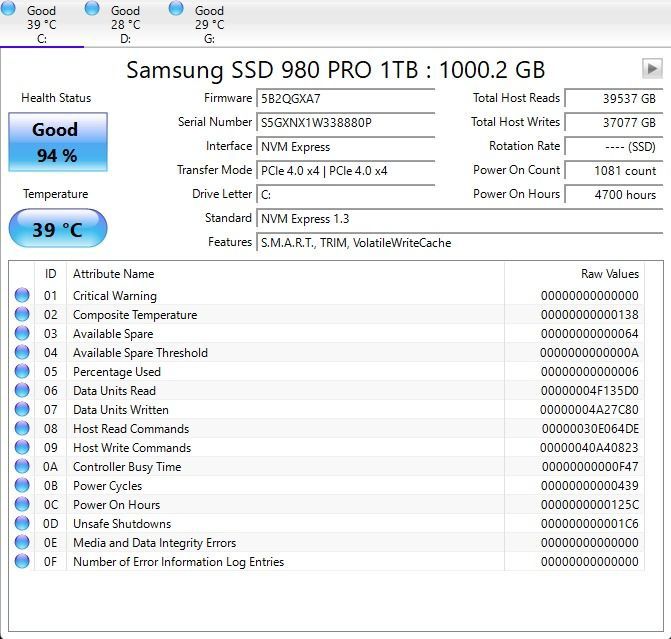Click status icon for Host Write Commands
This screenshot has height=639, width=671.
tap(22, 447)
